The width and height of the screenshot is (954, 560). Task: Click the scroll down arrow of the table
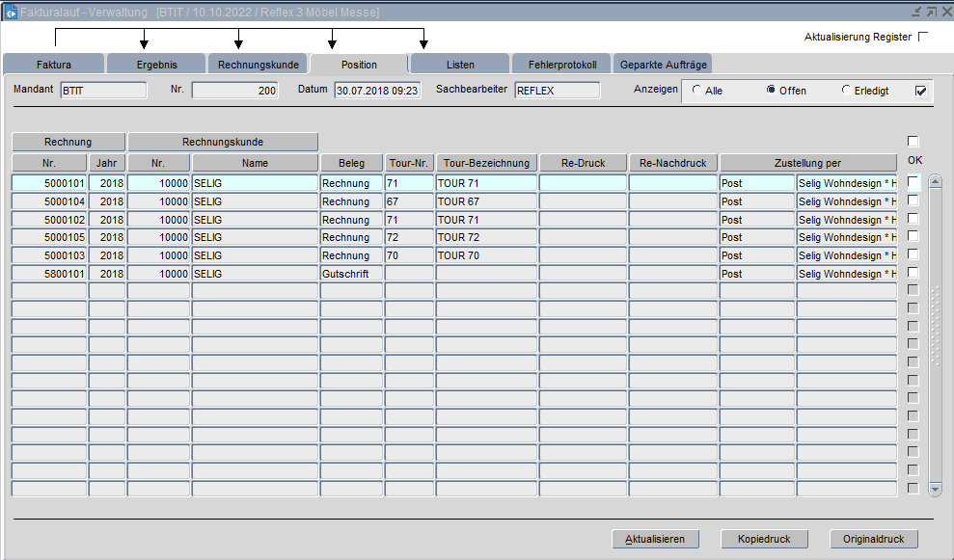pos(935,490)
